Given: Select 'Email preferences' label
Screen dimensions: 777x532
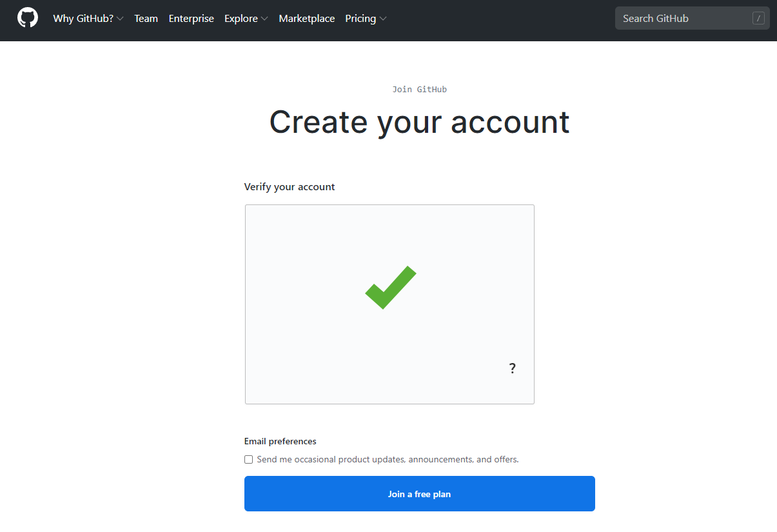Looking at the screenshot, I should [x=280, y=442].
